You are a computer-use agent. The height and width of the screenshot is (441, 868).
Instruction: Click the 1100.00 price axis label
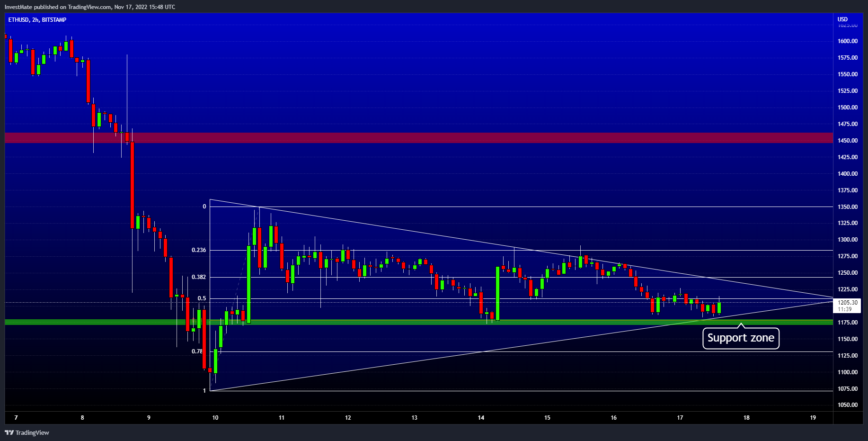point(847,372)
